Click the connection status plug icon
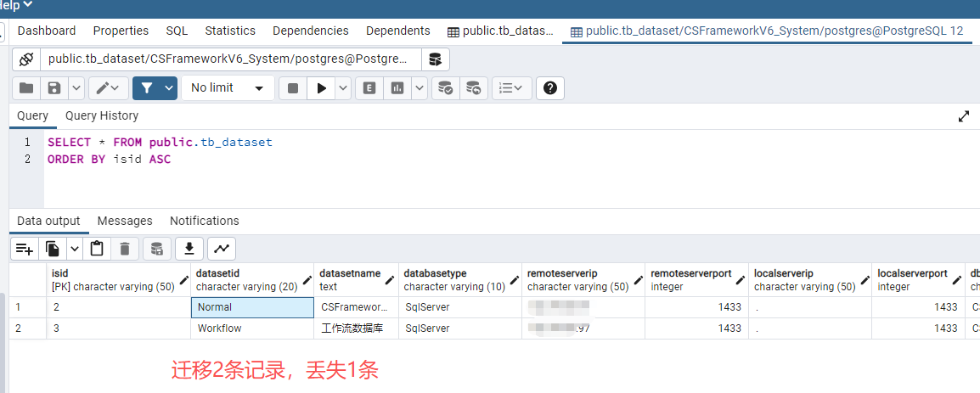The height and width of the screenshot is (393, 980). click(x=26, y=60)
